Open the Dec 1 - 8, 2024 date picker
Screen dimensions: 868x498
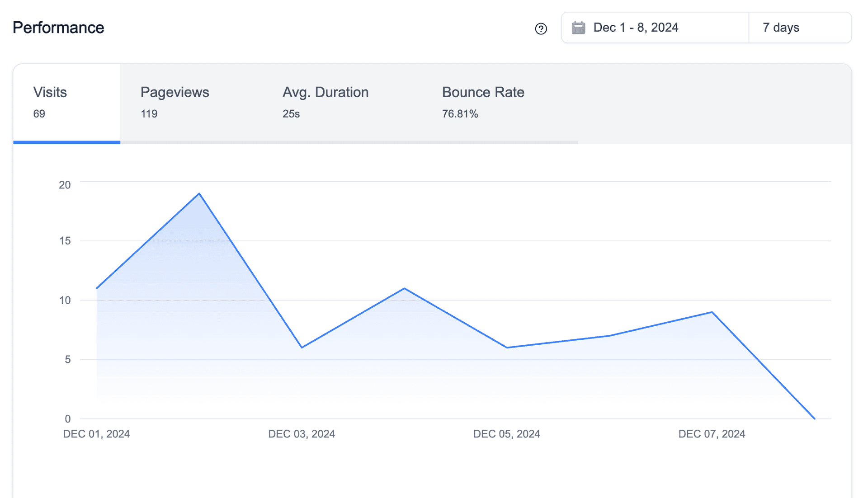(636, 27)
